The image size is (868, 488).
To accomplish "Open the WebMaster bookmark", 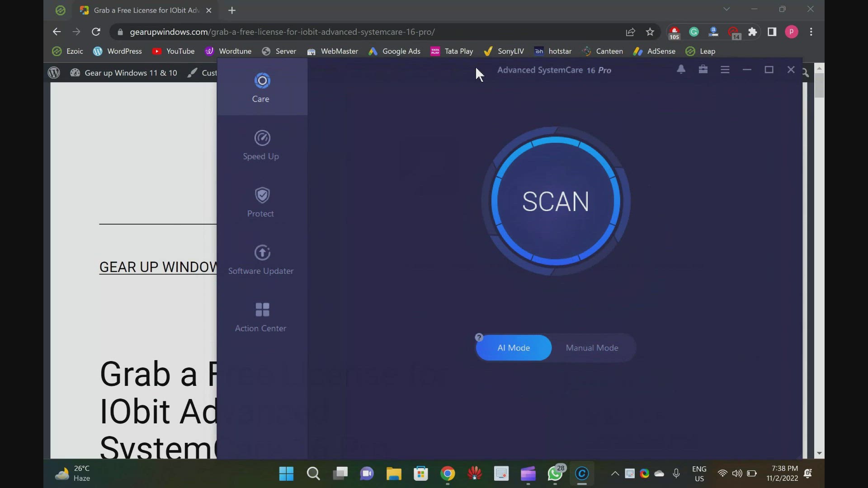I will 333,51.
